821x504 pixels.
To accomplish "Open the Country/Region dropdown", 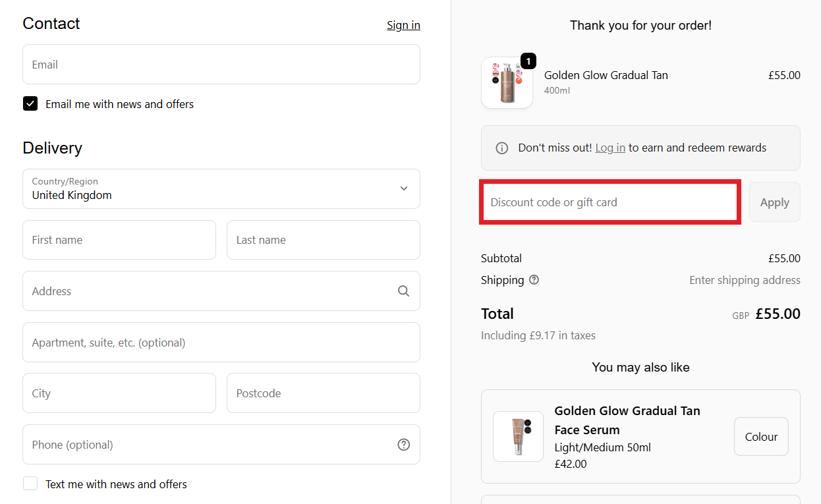I will click(x=221, y=188).
